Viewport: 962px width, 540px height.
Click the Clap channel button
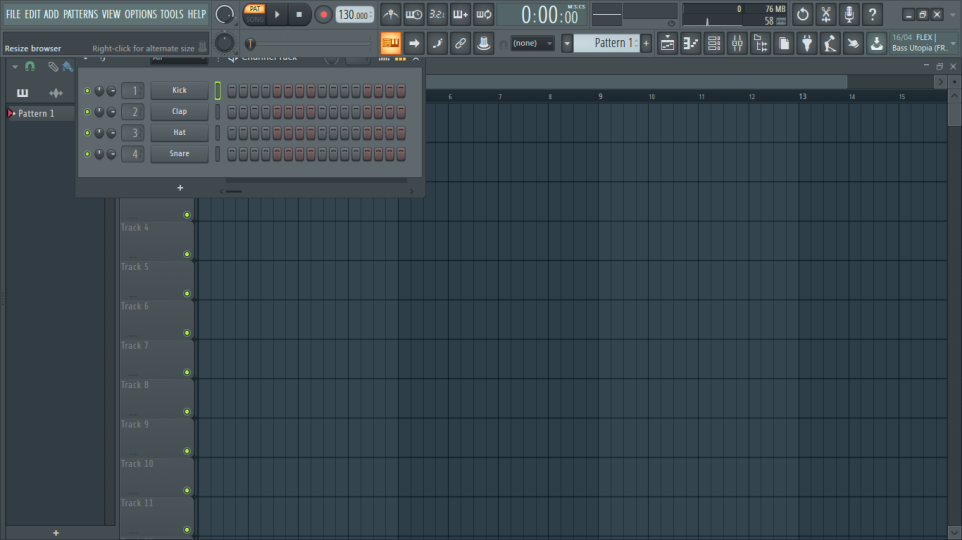179,112
